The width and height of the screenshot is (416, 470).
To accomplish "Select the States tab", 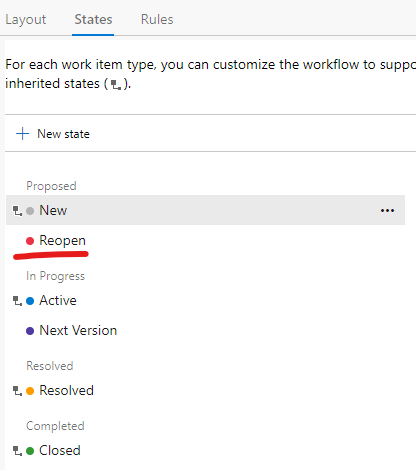I will pos(93,19).
